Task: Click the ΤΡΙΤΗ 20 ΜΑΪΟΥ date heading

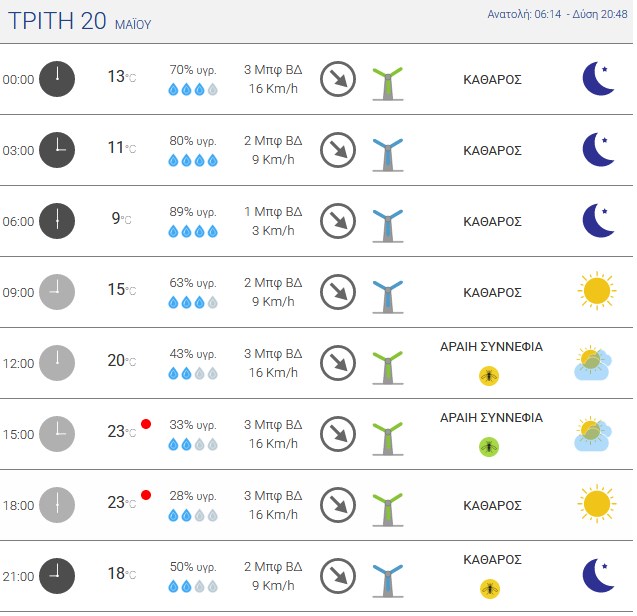Action: click(x=80, y=21)
